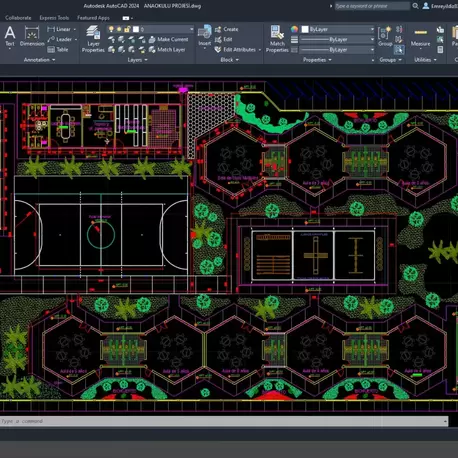The height and width of the screenshot is (458, 458).
Task: Click the Linear dimension button
Action: click(x=59, y=29)
